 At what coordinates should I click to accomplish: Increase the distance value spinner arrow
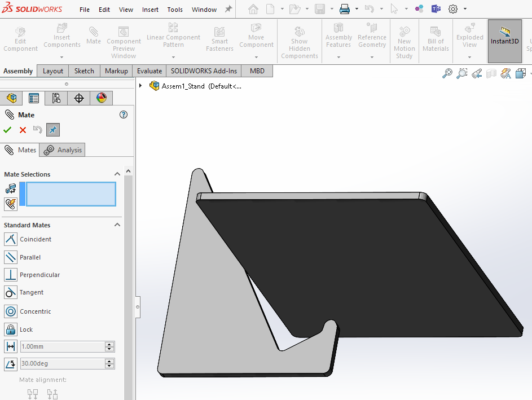click(109, 344)
